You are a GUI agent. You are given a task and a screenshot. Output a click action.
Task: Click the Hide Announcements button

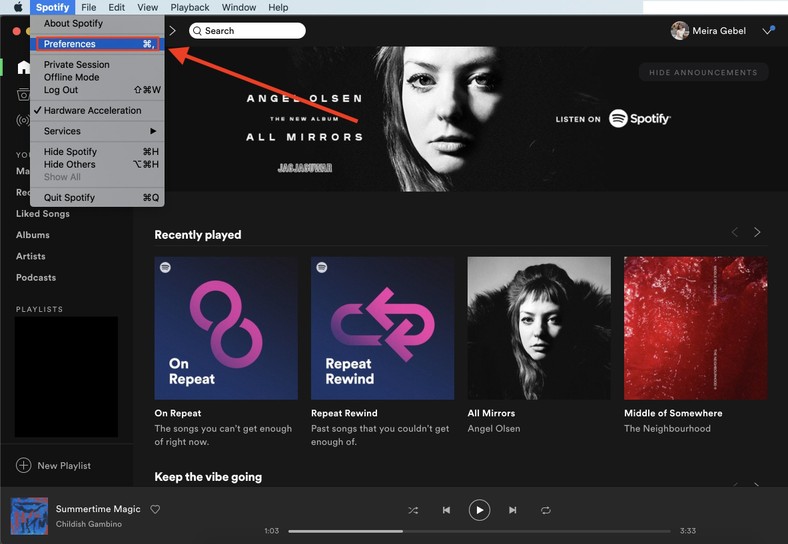[x=703, y=72]
